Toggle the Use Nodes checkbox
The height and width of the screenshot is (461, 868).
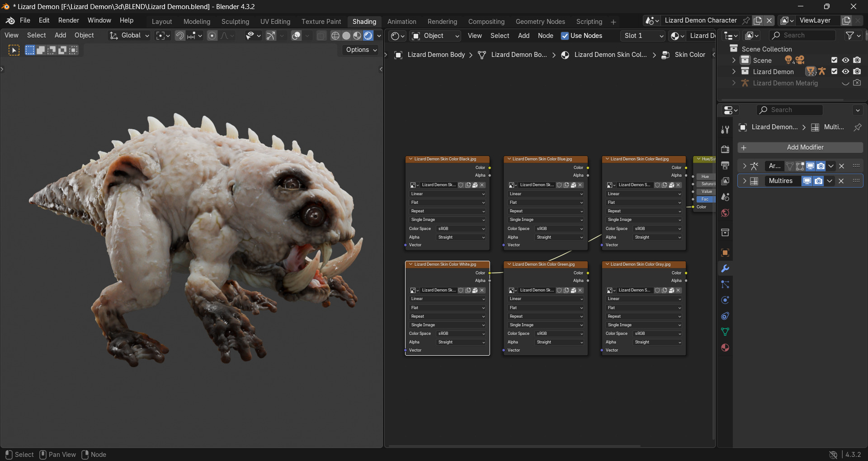point(565,36)
